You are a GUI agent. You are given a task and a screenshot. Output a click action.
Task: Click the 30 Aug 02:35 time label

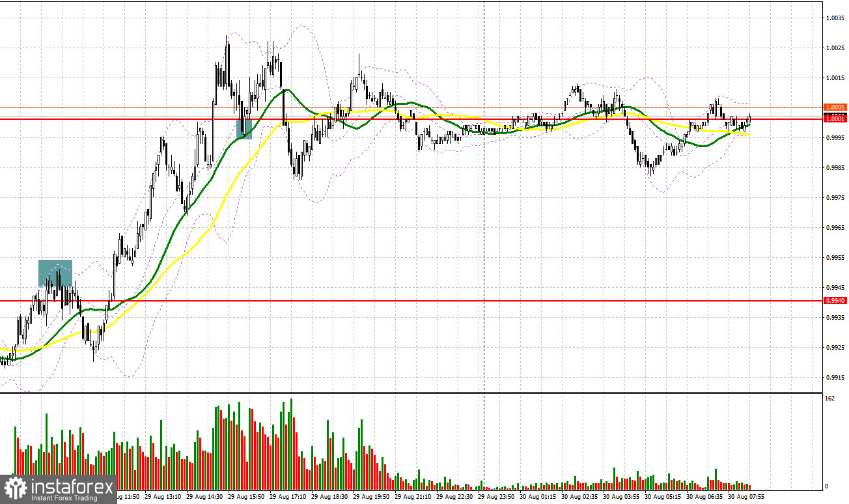(579, 496)
